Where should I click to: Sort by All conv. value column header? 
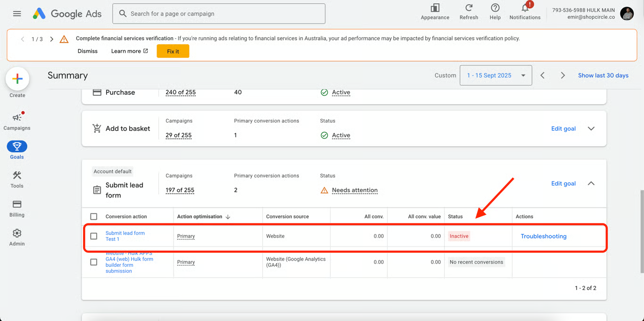424,217
